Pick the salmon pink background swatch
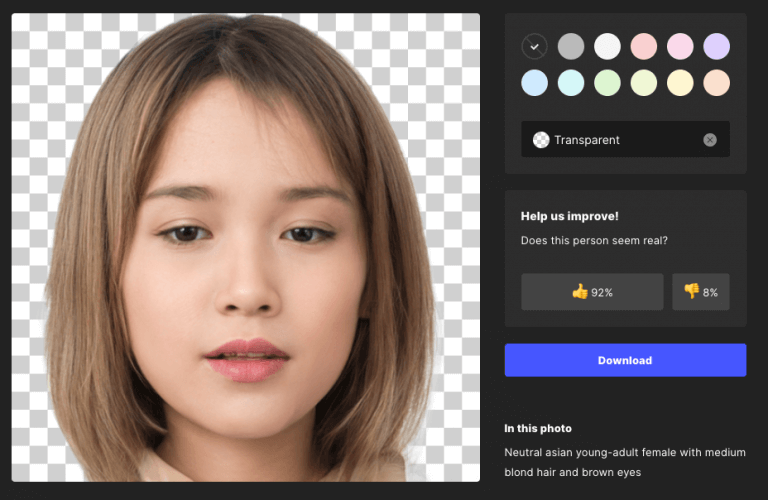This screenshot has height=500, width=768. (644, 47)
